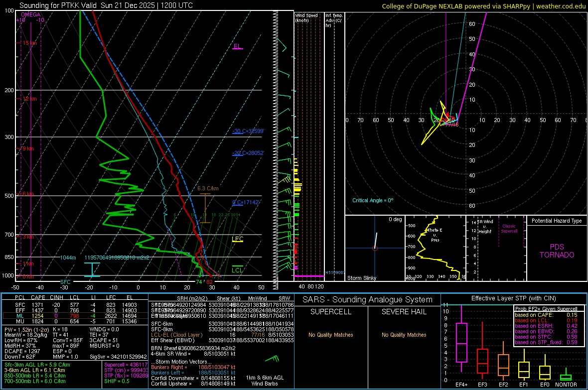Select the Inf. Temp. Adv. panel header
This screenshot has height=390, width=588.
pyautogui.click(x=334, y=20)
